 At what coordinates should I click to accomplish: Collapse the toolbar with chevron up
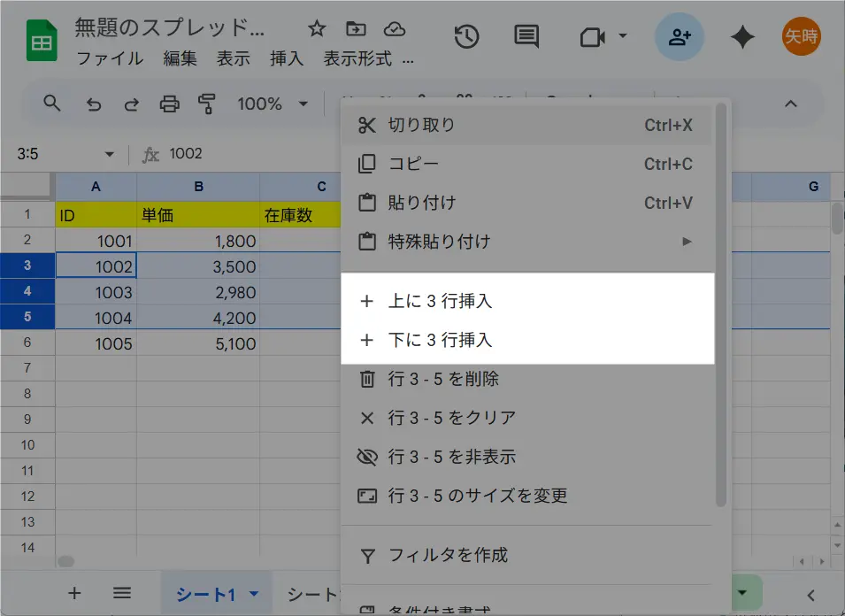[791, 104]
